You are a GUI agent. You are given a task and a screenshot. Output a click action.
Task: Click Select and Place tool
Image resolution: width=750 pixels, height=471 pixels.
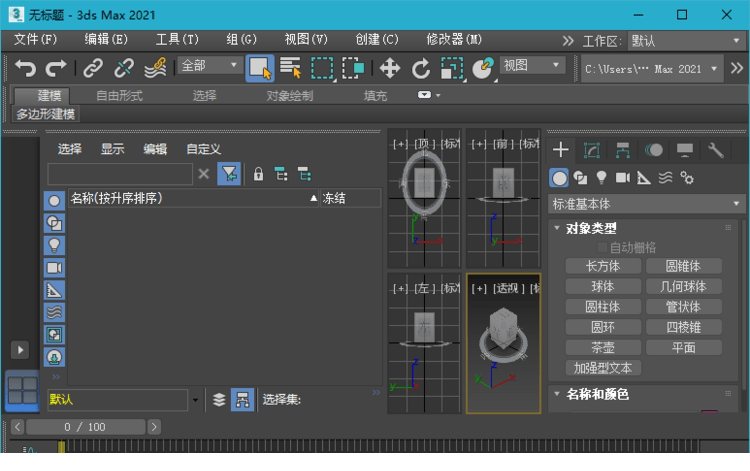(483, 68)
